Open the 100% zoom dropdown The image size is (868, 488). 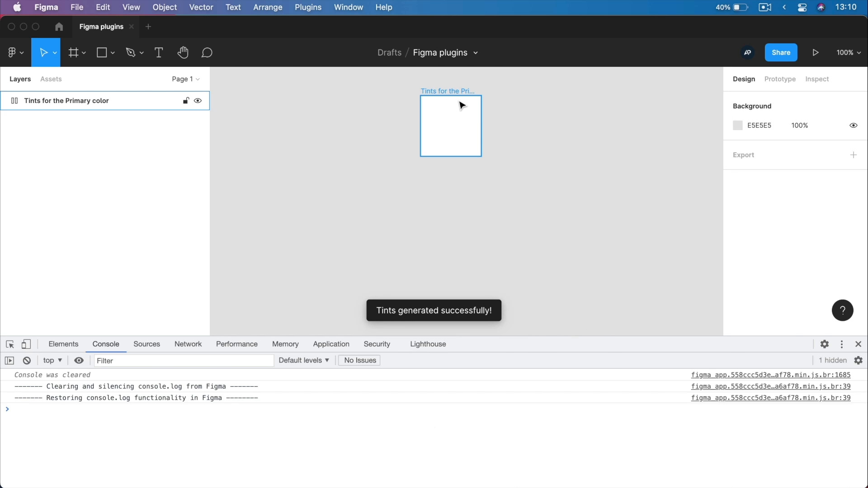point(848,53)
